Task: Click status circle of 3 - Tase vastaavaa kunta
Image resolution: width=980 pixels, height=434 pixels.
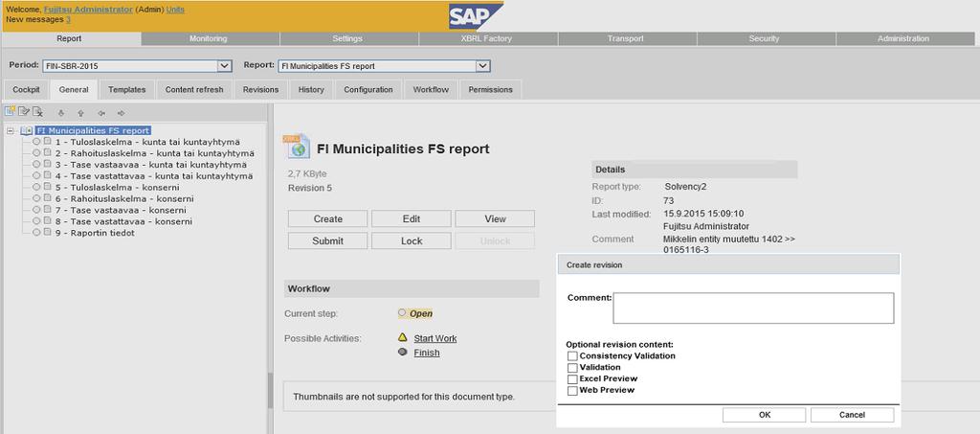Action: coord(37,165)
